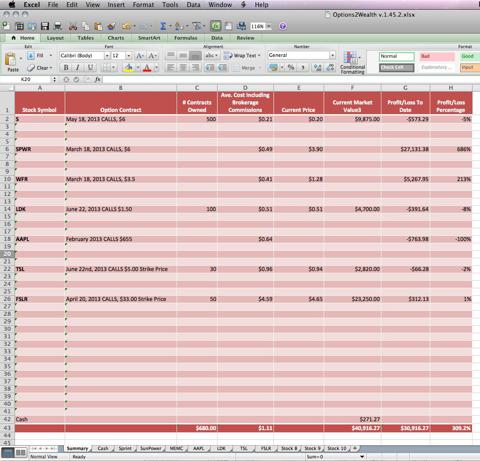
Task: Click the Format painter brush icon
Action: tap(111, 26)
